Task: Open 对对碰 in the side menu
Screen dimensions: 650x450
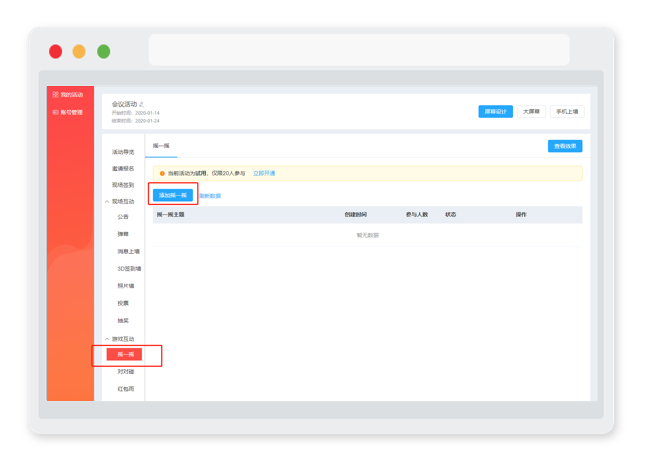Action: pos(126,372)
